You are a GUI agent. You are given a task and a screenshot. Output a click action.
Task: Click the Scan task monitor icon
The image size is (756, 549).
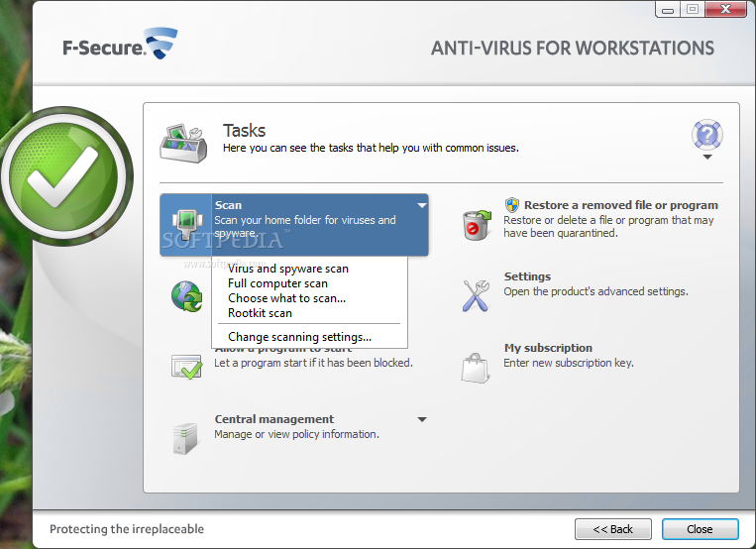pyautogui.click(x=186, y=223)
